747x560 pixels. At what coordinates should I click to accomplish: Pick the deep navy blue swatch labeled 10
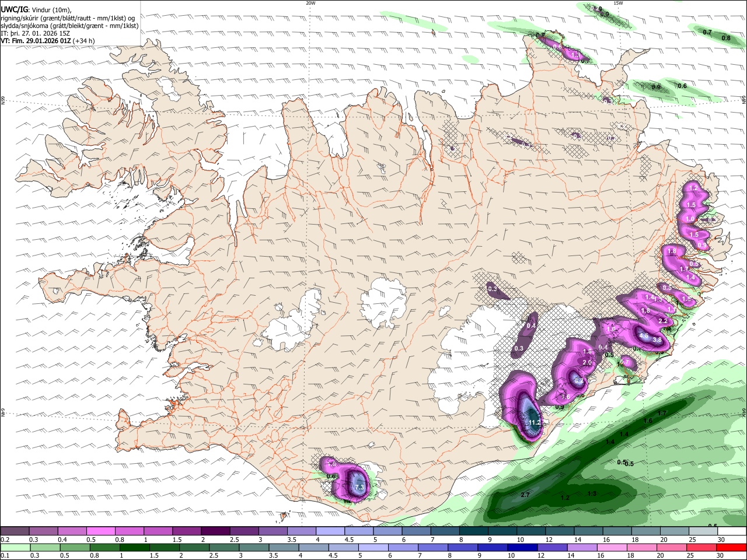[x=522, y=547]
